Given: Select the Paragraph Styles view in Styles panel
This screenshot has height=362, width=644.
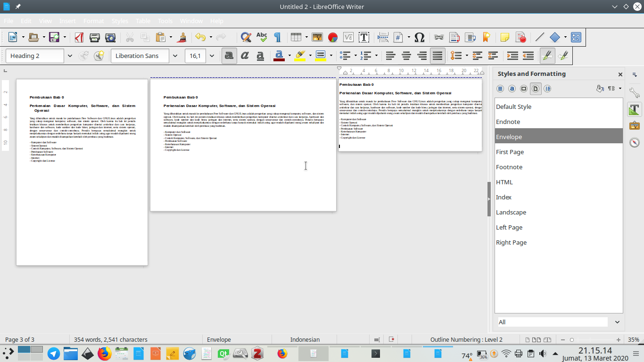Looking at the screenshot, I should point(500,89).
